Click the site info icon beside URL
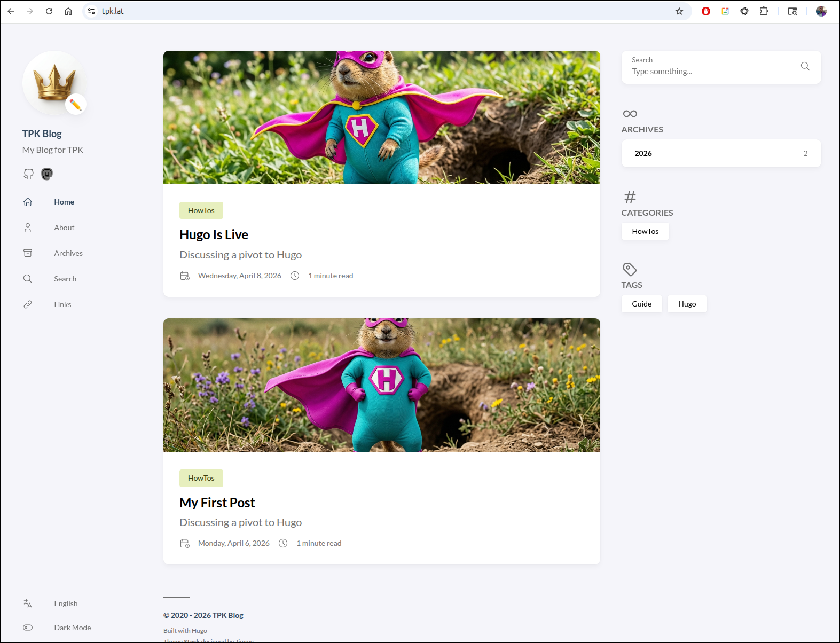Image resolution: width=840 pixels, height=643 pixels. pos(91,11)
